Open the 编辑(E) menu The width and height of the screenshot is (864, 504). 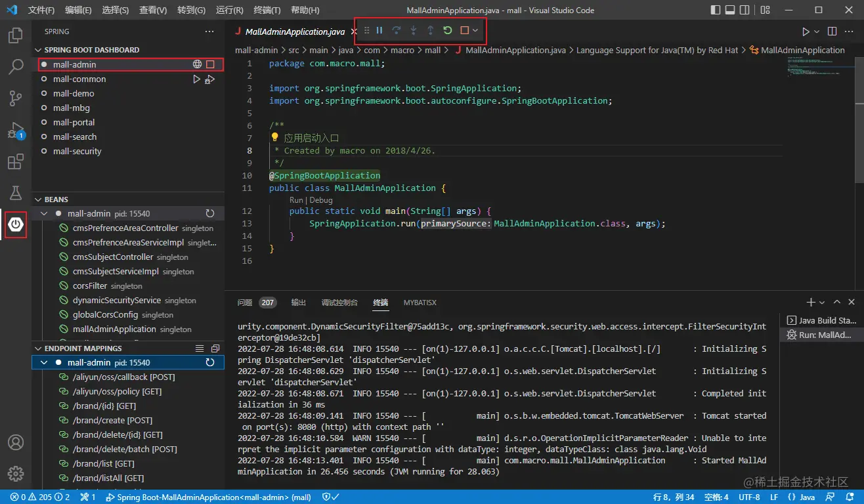79,10
